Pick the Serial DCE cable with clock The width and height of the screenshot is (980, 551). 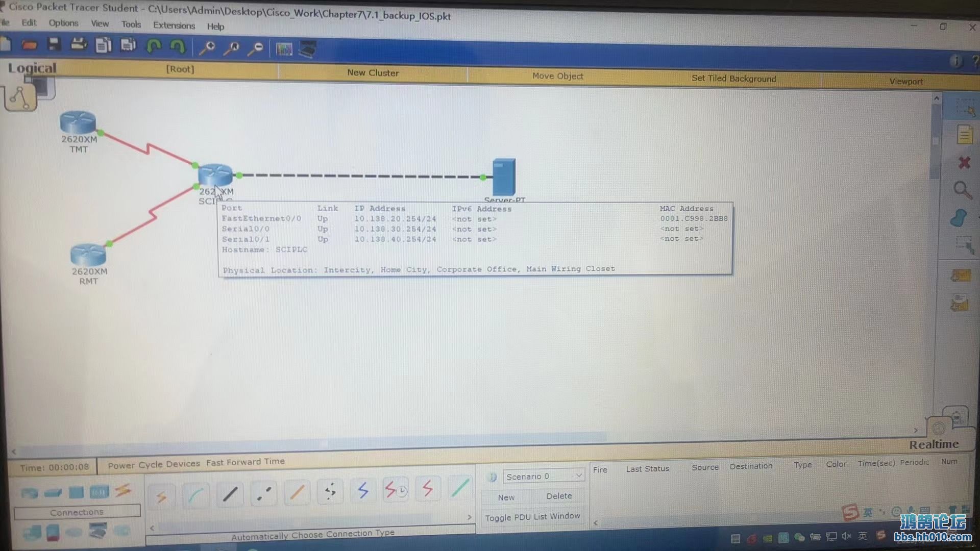point(396,490)
